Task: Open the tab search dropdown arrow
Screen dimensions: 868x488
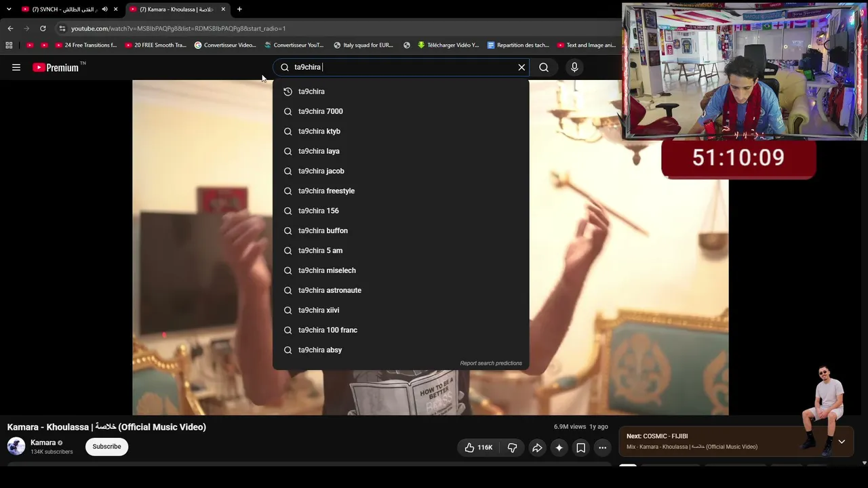Action: (x=9, y=9)
